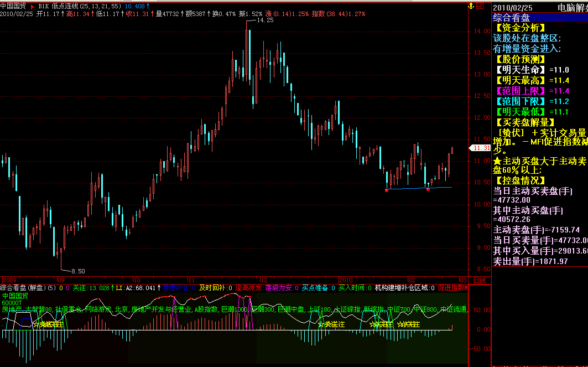588x367 pixels.
Task: Select the cyan 【范围下限】 label
Action: point(520,101)
